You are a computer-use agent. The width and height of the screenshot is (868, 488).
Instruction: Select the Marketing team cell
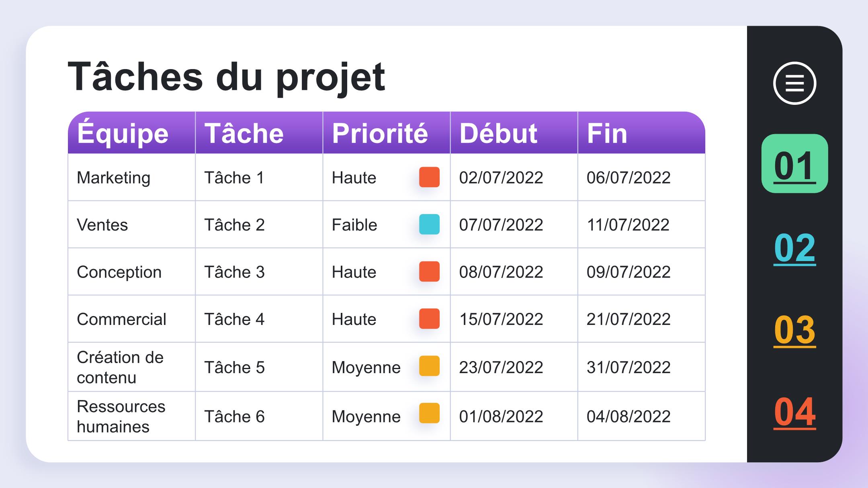pyautogui.click(x=131, y=177)
